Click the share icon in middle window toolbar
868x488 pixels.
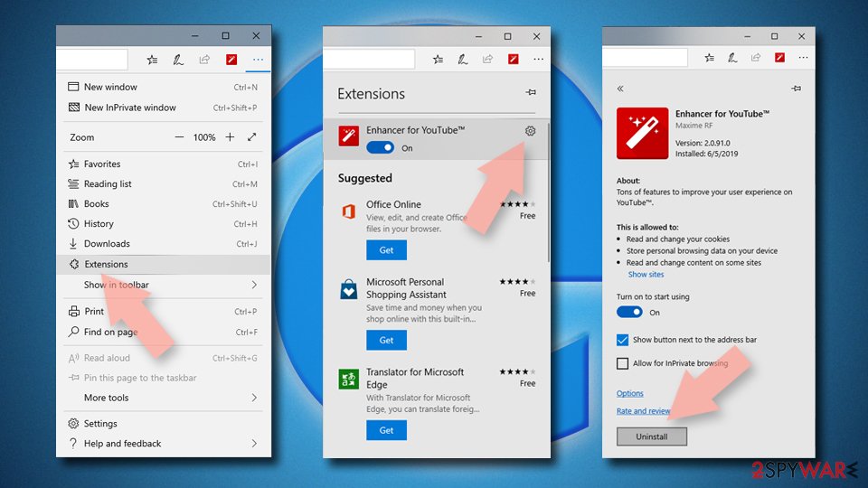click(487, 59)
